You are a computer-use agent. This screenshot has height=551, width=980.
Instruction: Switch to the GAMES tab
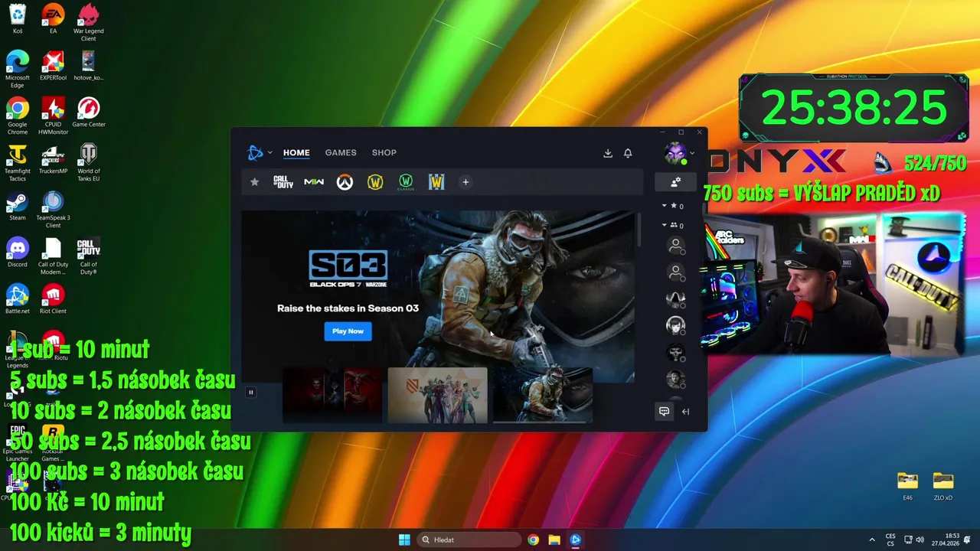click(x=341, y=152)
